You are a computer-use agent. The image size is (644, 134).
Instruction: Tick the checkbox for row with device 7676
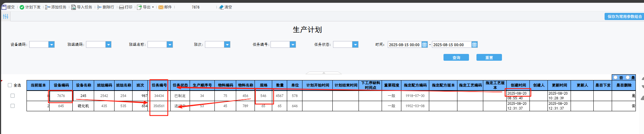tap(13, 96)
